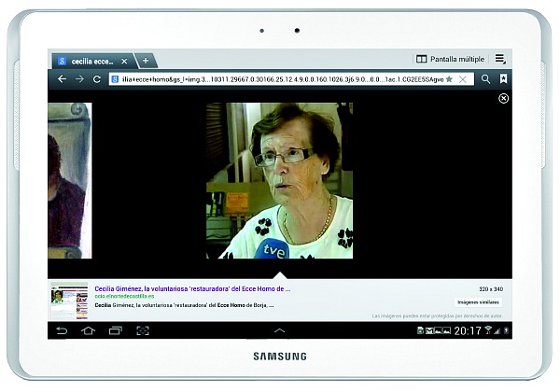This screenshot has height=392, width=560.
Task: Expand the bottom panel with the up chevron
Action: point(279,330)
